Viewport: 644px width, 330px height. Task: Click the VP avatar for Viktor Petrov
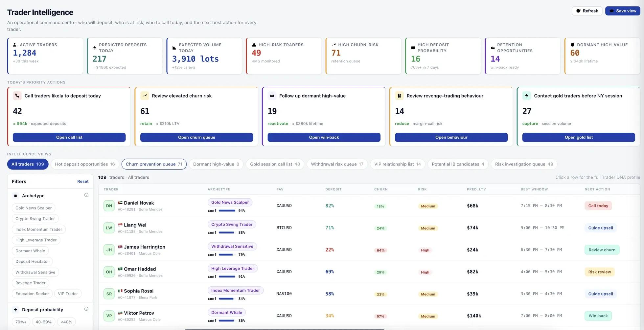click(109, 316)
